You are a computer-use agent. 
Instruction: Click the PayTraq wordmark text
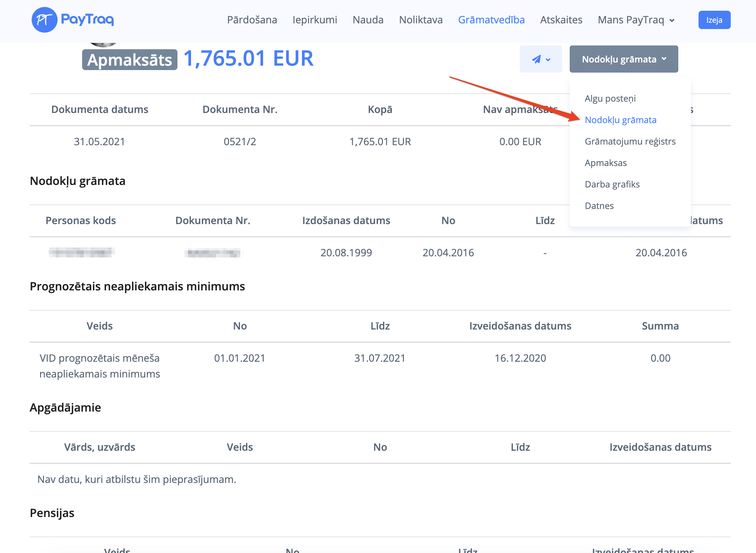(x=87, y=20)
